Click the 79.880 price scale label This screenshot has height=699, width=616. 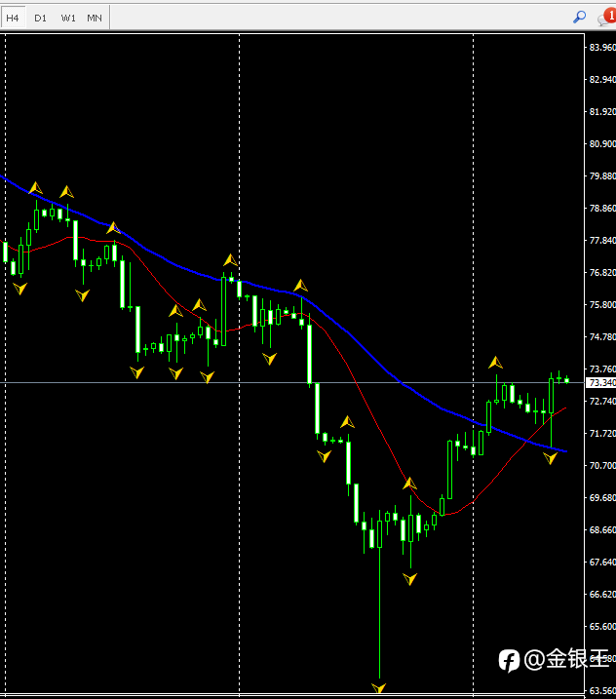point(602,176)
